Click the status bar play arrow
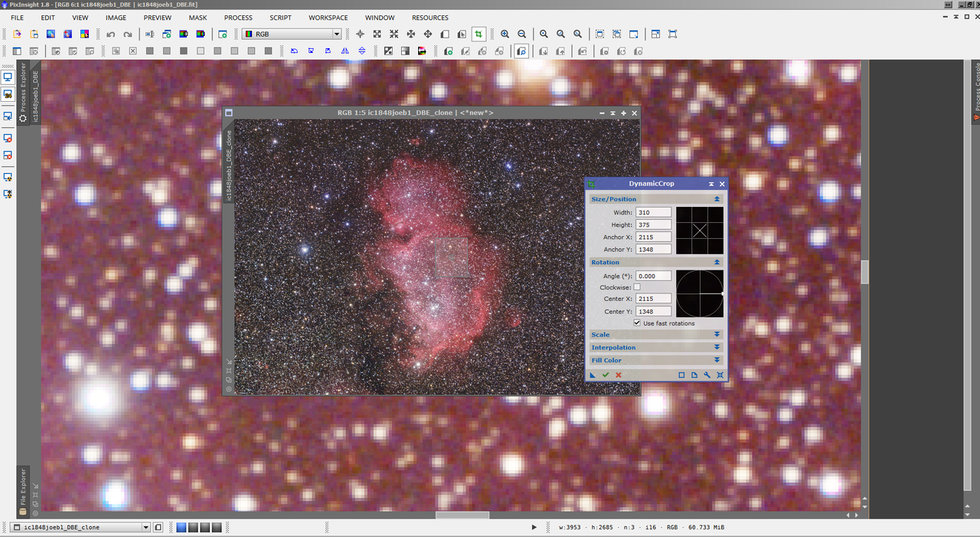 [534, 527]
